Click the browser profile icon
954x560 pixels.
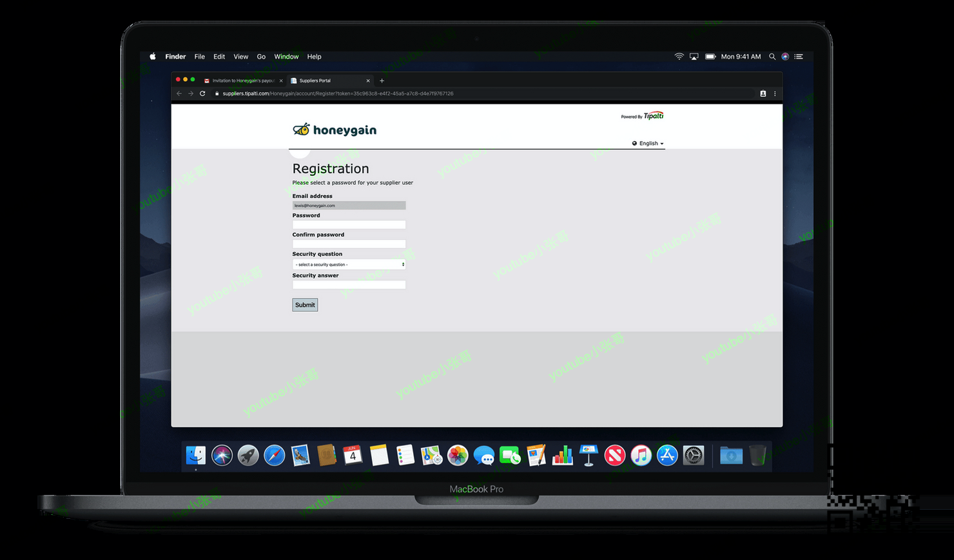click(763, 93)
